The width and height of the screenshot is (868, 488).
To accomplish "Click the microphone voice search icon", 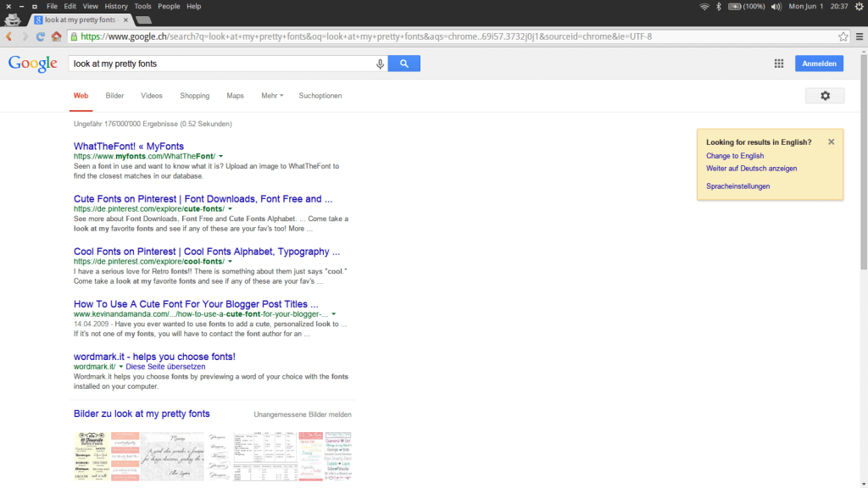I will 380,63.
